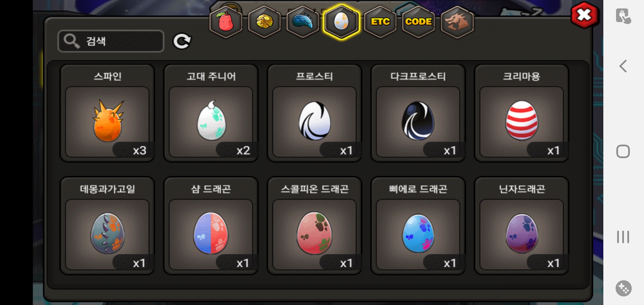This screenshot has height=305, width=644.
Task: Open the bronze dragon head tab
Action: click(x=457, y=22)
